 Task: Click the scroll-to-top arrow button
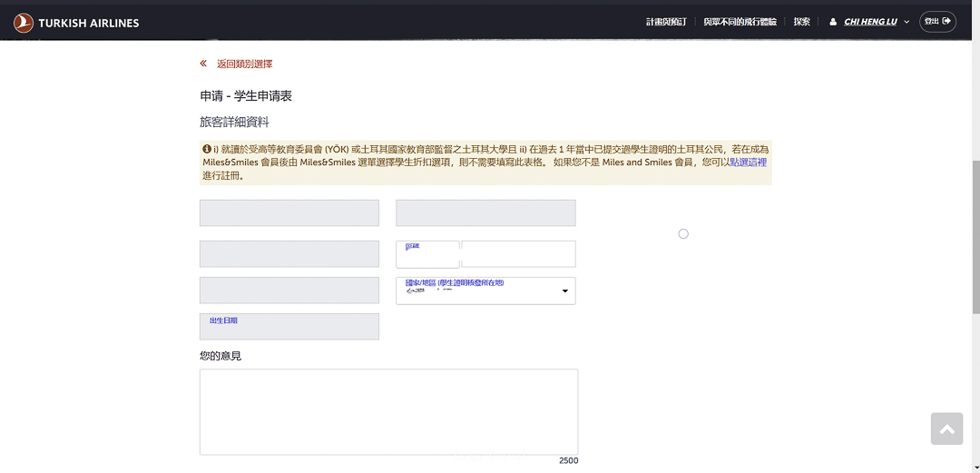tap(946, 429)
